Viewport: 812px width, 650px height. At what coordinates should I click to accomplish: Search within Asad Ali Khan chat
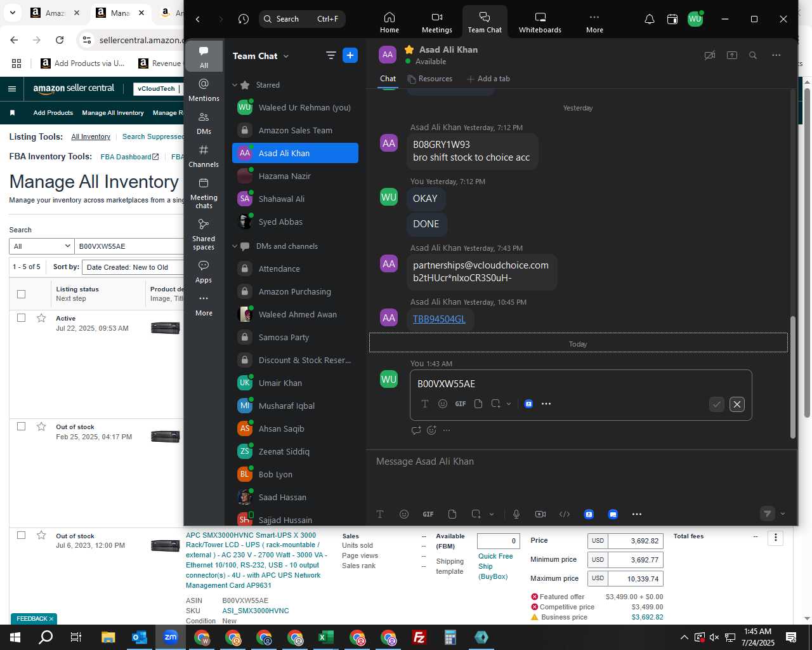click(753, 55)
